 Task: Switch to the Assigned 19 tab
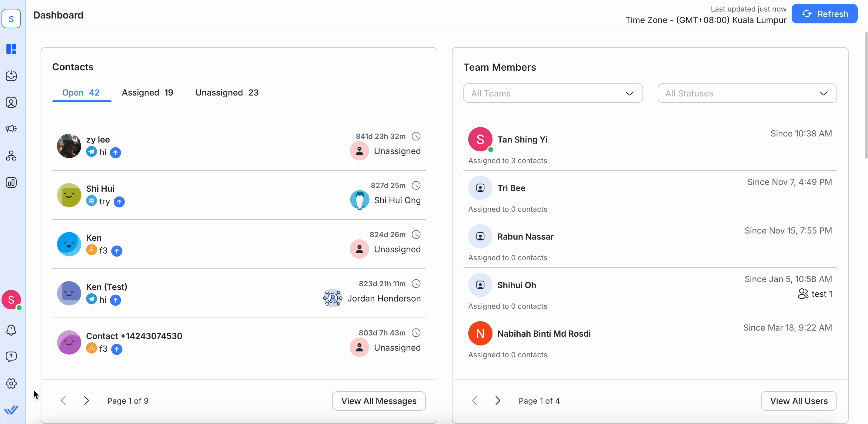148,93
